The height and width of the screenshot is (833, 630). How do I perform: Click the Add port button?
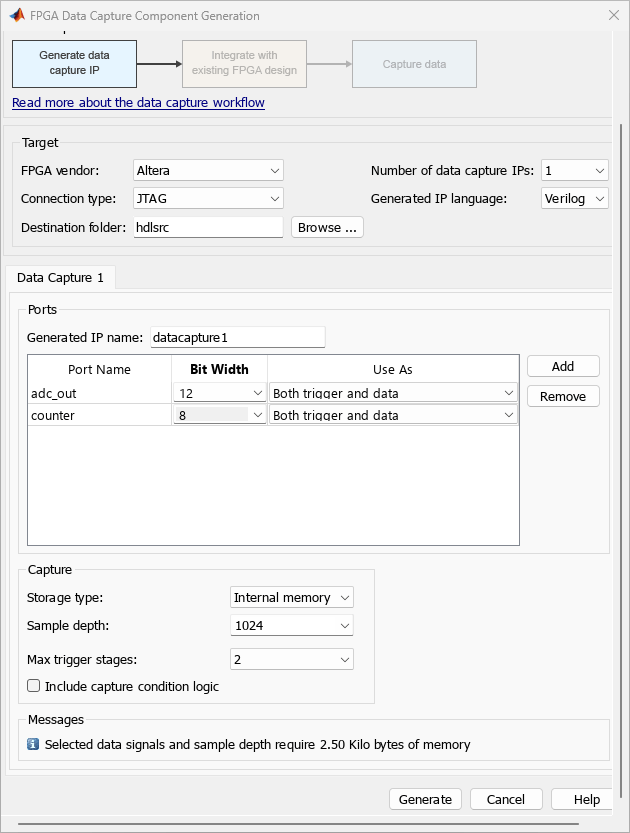pyautogui.click(x=563, y=367)
